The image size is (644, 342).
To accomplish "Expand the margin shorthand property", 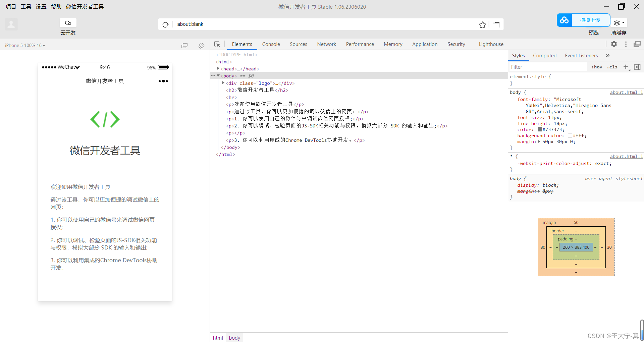I will (x=539, y=141).
